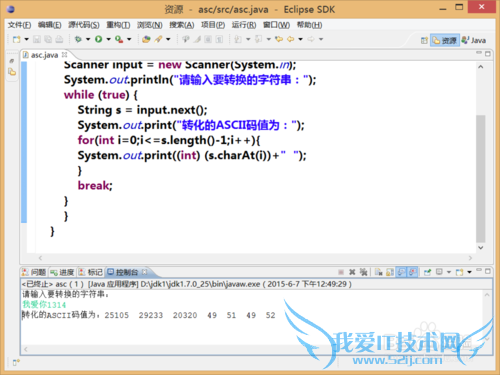The width and height of the screenshot is (500, 375).
Task: Click Remove All Terminated Launches icon
Action: (x=363, y=272)
